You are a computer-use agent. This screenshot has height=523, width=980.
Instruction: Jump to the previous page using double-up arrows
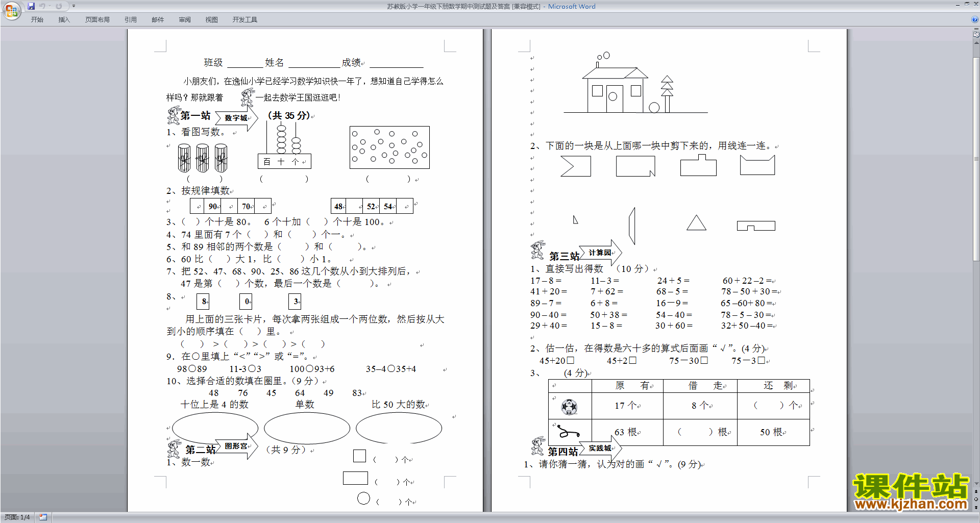pos(976,491)
